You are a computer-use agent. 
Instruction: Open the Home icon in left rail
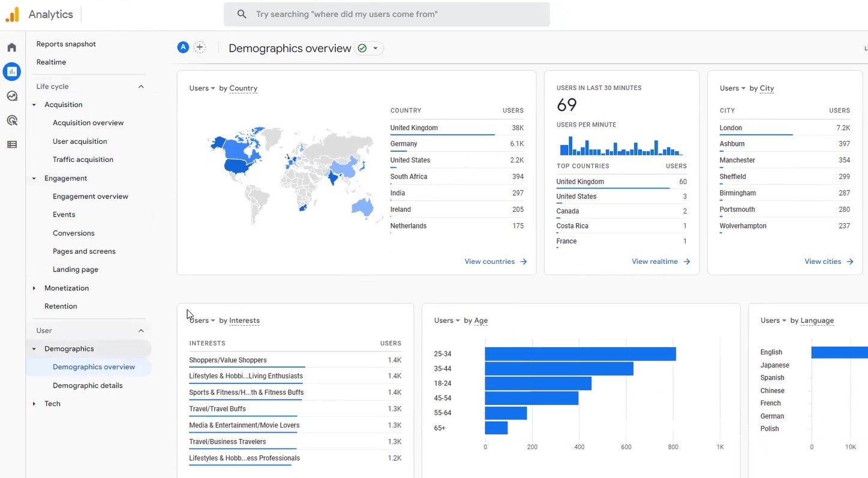[12, 47]
